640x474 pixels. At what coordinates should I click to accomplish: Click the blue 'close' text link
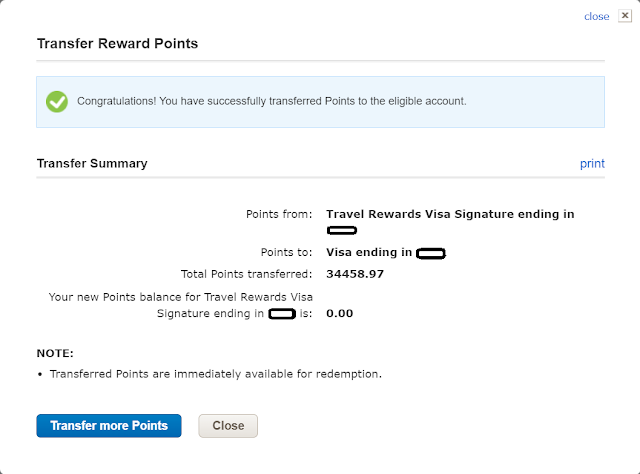click(596, 16)
